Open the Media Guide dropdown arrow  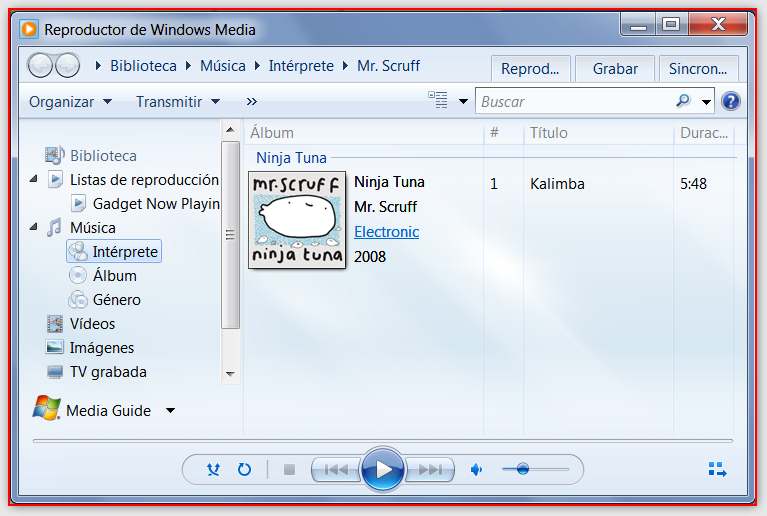point(170,410)
